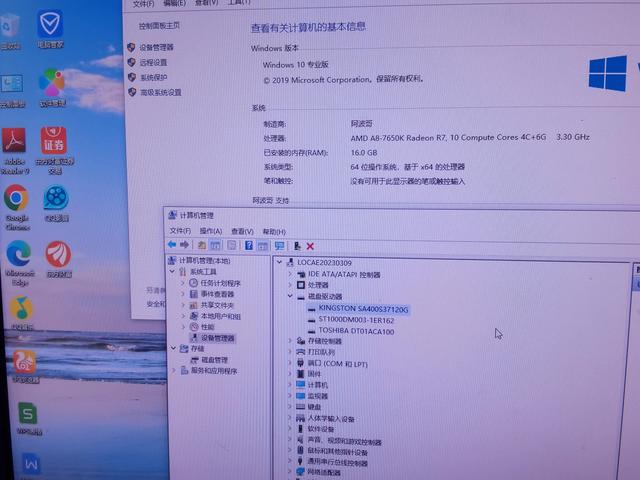Expand the 性能 node

[x=183, y=327]
